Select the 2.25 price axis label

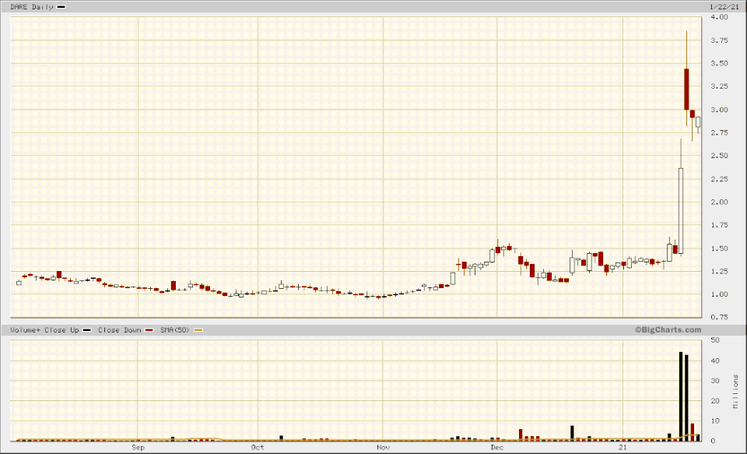pyautogui.click(x=719, y=179)
